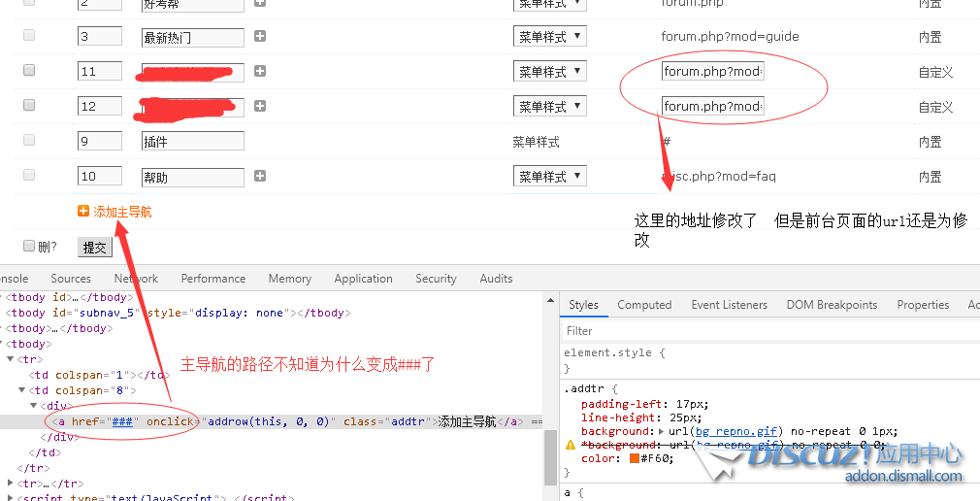The height and width of the screenshot is (501, 980).
Task: Click the plus icon beside 最新热门
Action: pyautogui.click(x=259, y=37)
